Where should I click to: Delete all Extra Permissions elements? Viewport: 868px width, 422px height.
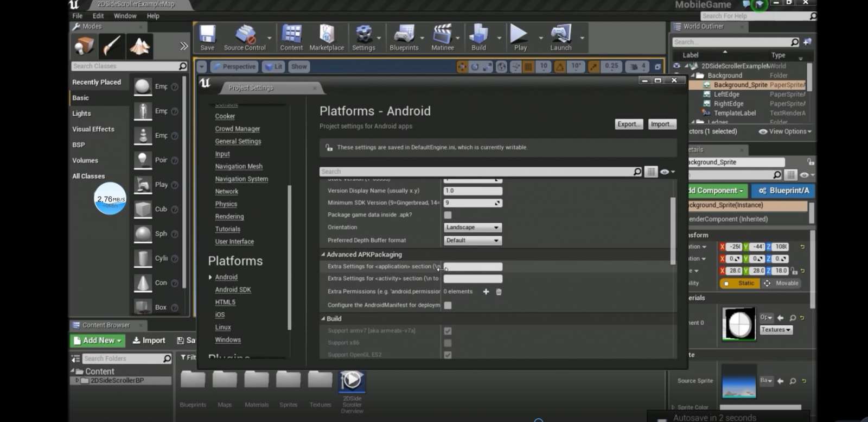point(499,292)
